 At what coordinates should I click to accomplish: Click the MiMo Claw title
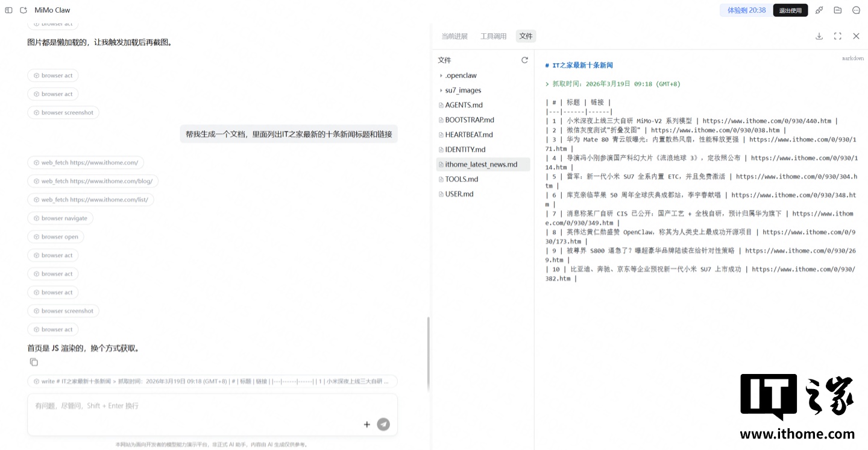[52, 10]
